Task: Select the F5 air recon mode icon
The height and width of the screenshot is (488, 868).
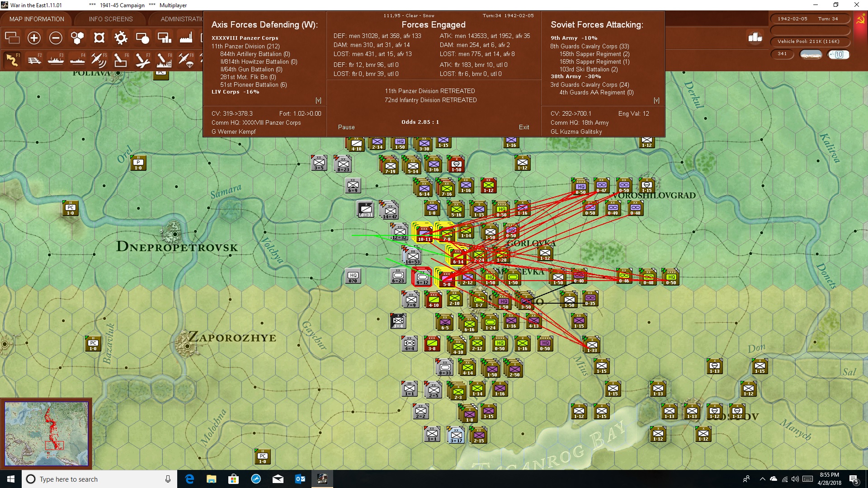Action: (99, 60)
